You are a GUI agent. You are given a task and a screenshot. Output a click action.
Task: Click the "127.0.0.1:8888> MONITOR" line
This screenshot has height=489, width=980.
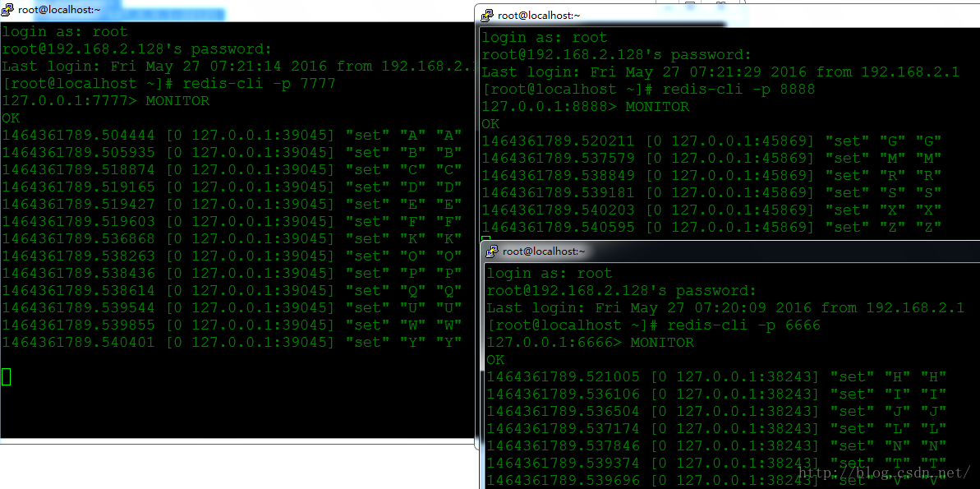586,106
